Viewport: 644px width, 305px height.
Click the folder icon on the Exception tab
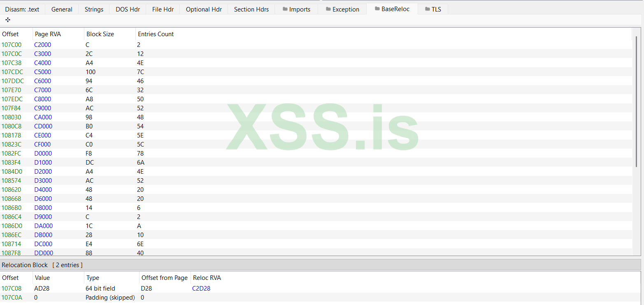[x=329, y=9]
